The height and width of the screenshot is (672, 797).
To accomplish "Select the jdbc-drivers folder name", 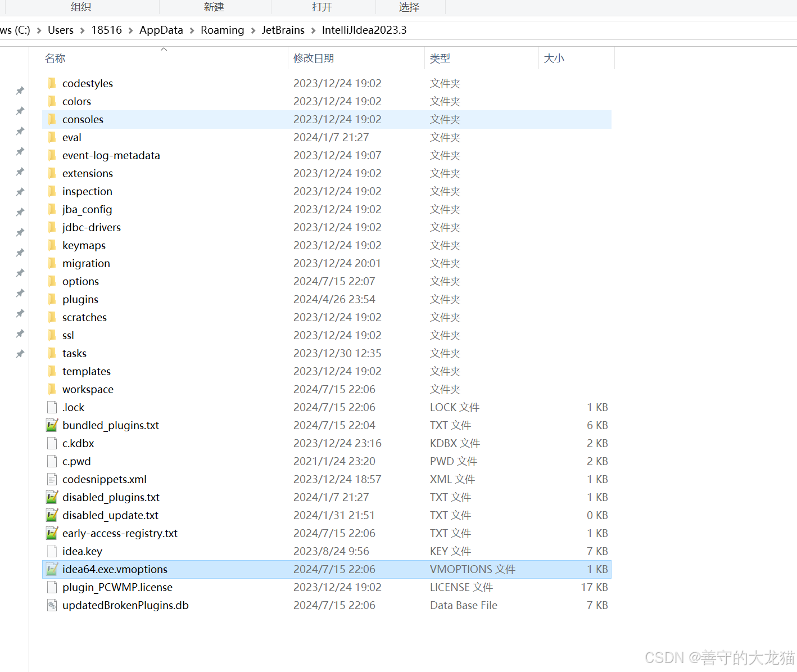I will click(92, 228).
